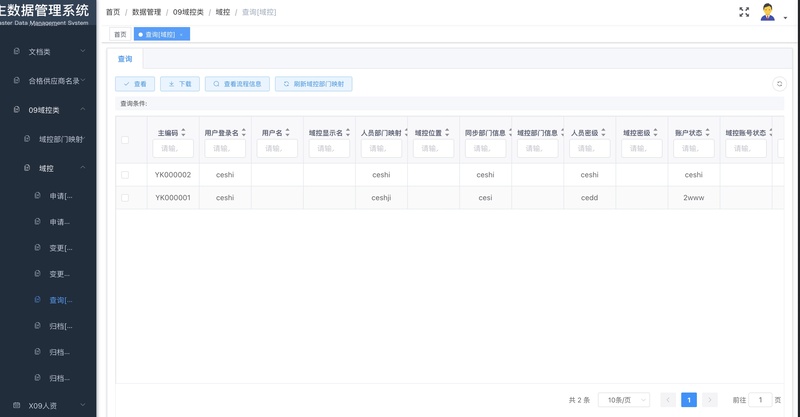Viewport: 800px width, 417px height.
Task: Open 域控部门映射 in the sidebar
Action: click(61, 139)
